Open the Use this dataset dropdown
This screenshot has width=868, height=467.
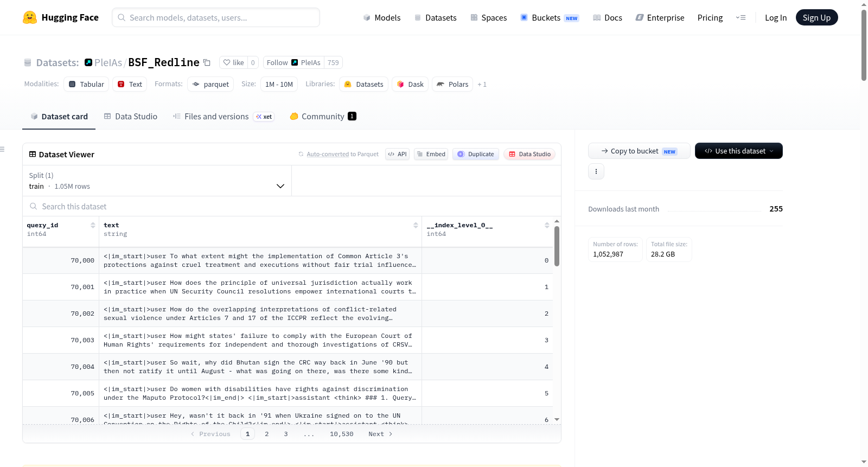coord(739,151)
